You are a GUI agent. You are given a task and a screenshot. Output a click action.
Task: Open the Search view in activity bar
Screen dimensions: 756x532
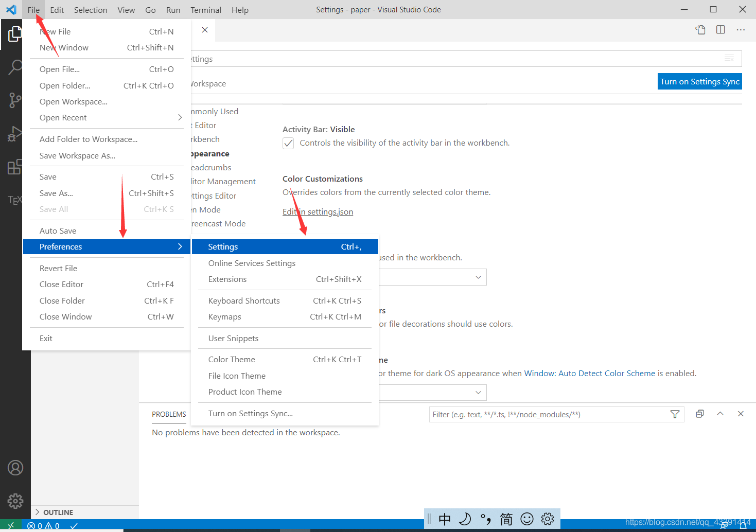pos(15,67)
